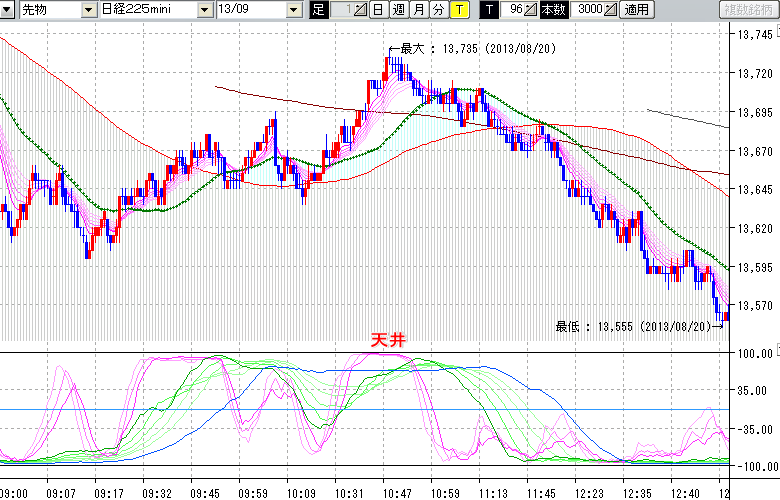Switch chart to 月 (monthly) timeframe

418,10
